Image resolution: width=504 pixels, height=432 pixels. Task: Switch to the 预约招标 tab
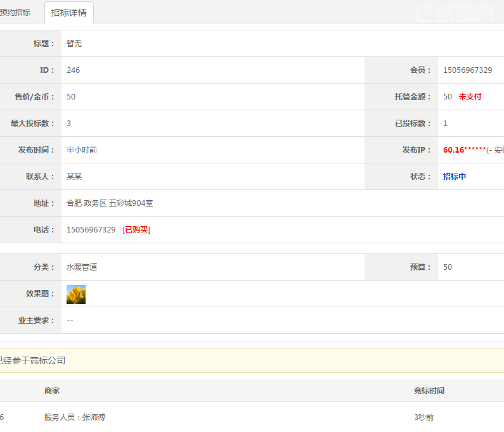(15, 13)
